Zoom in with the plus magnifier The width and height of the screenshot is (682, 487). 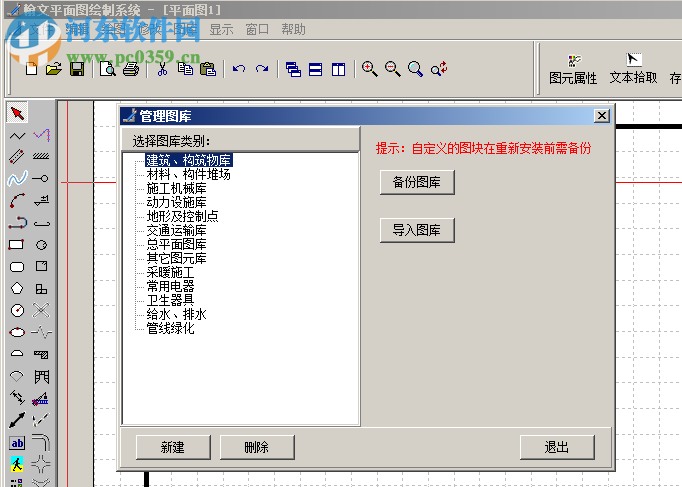(x=370, y=69)
